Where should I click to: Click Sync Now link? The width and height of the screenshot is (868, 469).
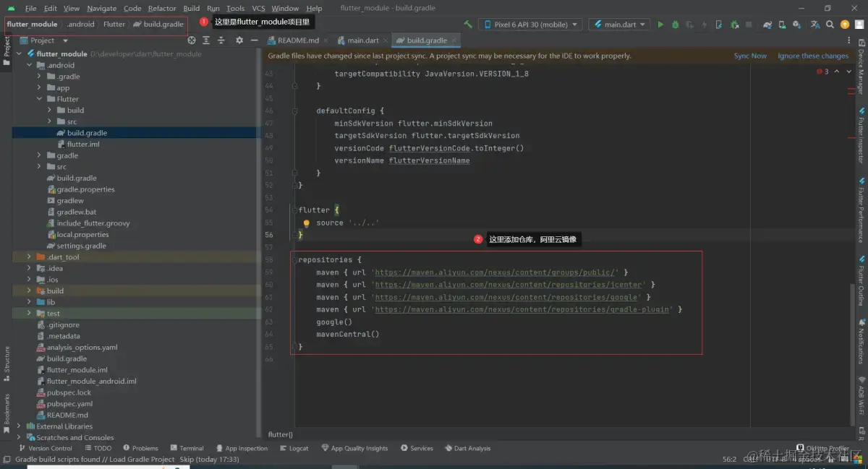point(750,56)
